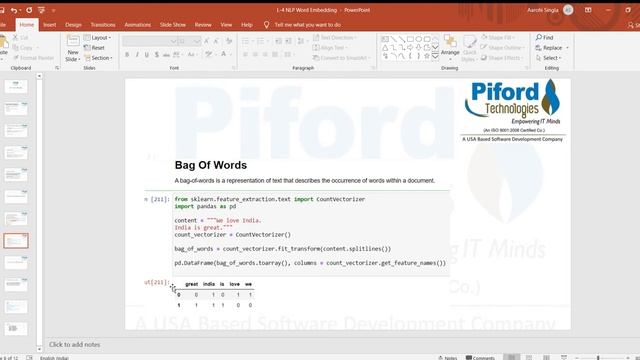Toggle text Shadow formatting

click(x=156, y=55)
